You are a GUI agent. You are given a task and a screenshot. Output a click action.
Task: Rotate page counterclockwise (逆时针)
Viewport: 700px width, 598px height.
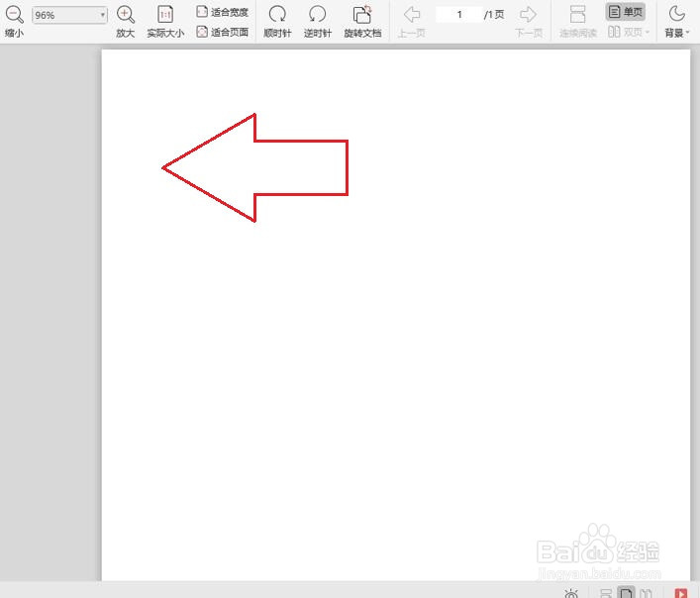[318, 22]
